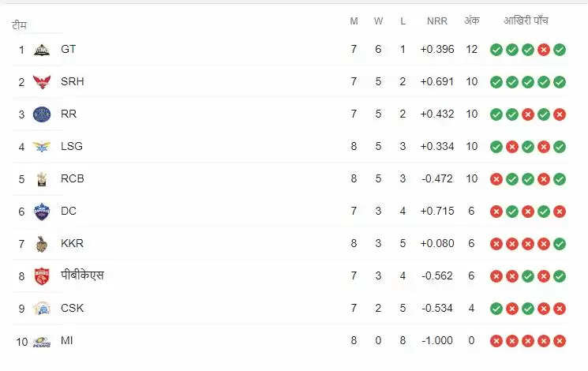Viewport: 588px width, 371px height.
Task: Select the MI team name
Action: pyautogui.click(x=67, y=340)
